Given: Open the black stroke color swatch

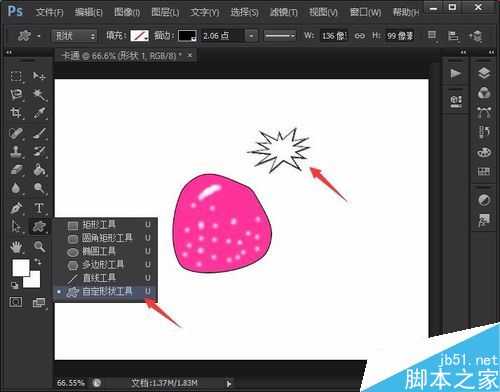Looking at the screenshot, I should click(x=187, y=36).
